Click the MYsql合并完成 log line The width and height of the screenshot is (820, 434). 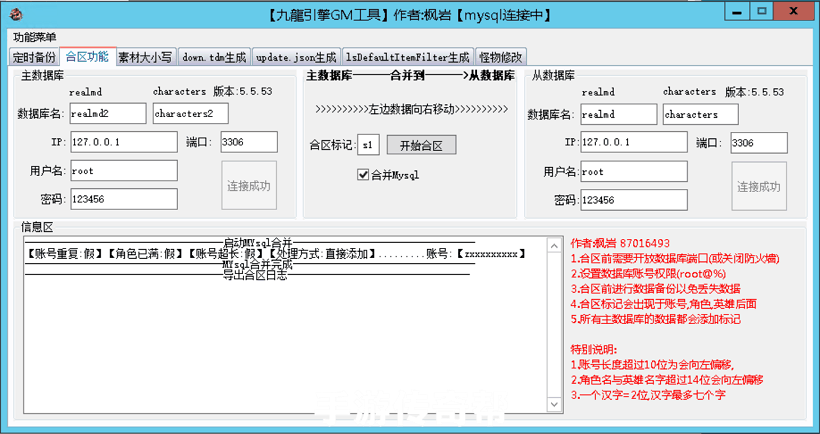click(250, 265)
